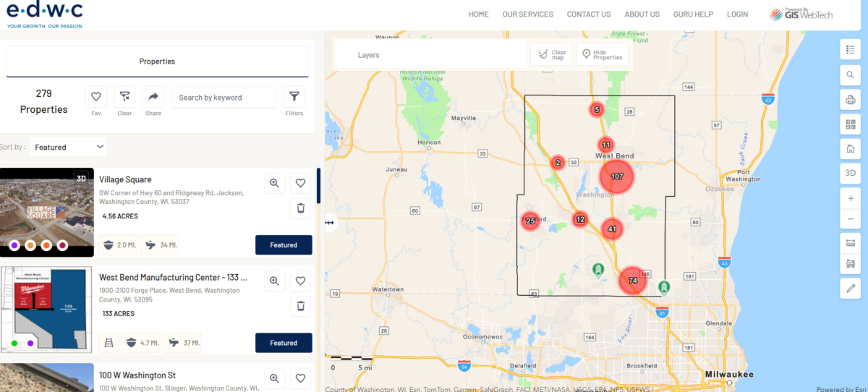Image resolution: width=868 pixels, height=392 pixels.
Task: Select purple dot on Village Square thumbnail
Action: click(x=14, y=246)
